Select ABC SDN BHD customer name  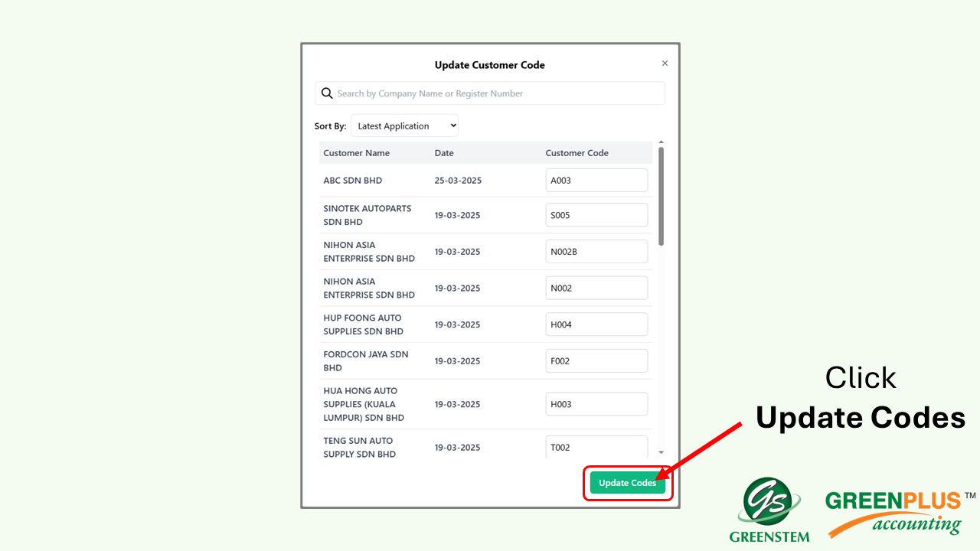352,181
